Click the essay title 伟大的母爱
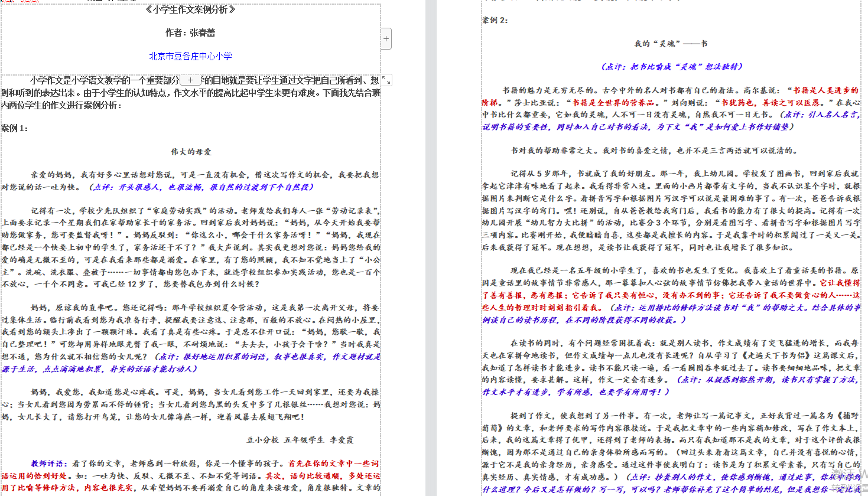The height and width of the screenshot is (496, 868). coord(191,152)
